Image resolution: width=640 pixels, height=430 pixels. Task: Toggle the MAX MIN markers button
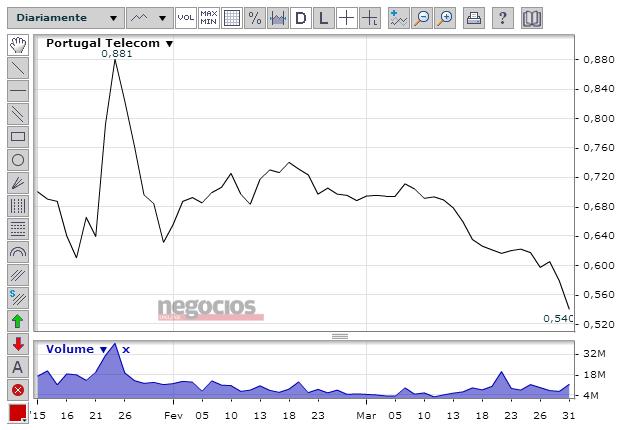[209, 18]
